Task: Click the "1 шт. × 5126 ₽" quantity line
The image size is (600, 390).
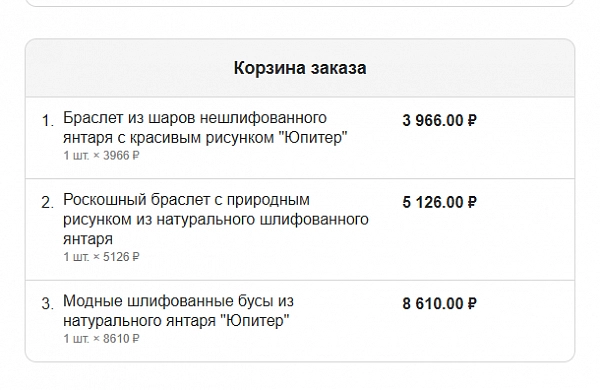Action: click(x=101, y=257)
